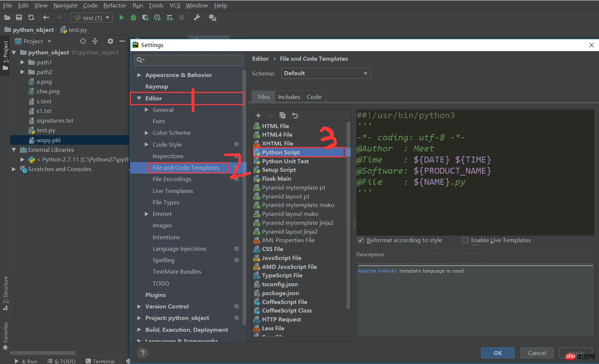Open settings via wrench icon

[x=197, y=17]
